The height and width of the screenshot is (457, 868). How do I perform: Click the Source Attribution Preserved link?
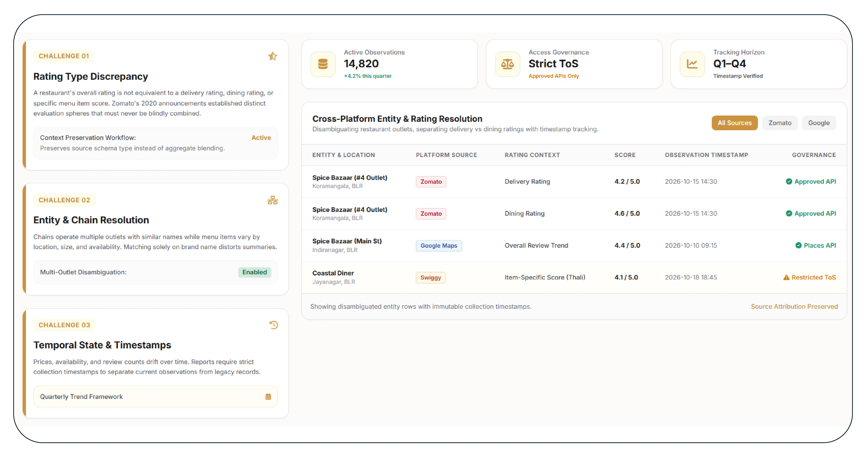pos(794,307)
